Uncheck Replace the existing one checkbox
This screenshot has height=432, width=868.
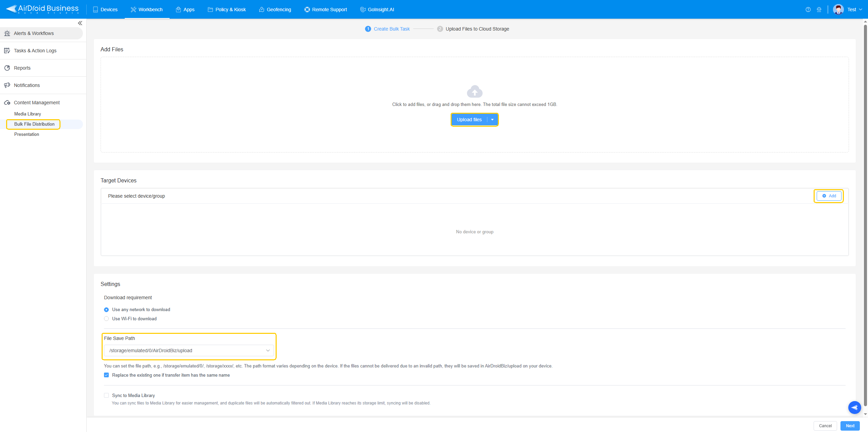pyautogui.click(x=106, y=375)
